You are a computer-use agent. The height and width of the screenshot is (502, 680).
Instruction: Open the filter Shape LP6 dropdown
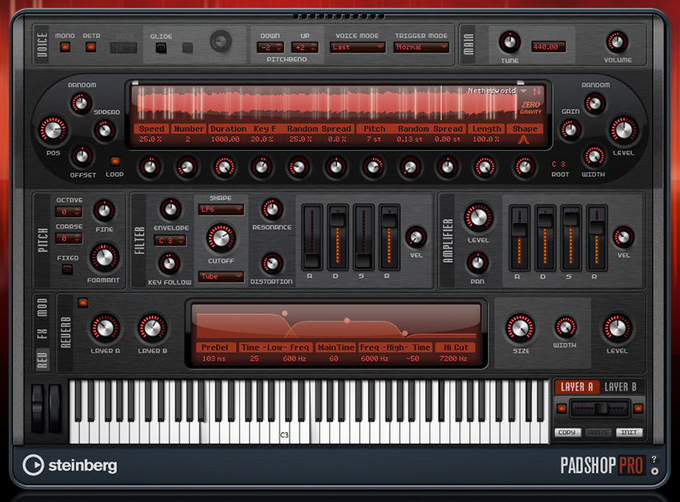pos(221,209)
